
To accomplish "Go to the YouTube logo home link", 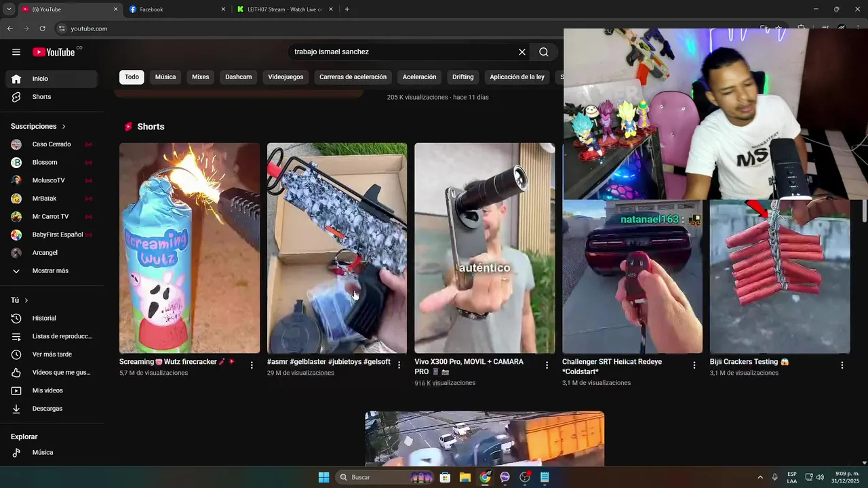I will [x=54, y=52].
